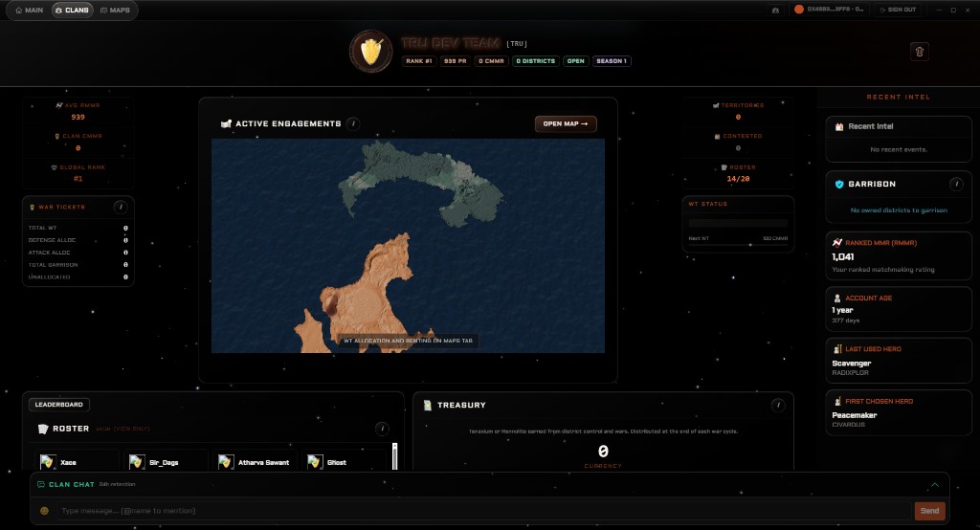Select the Clans tab
The width and height of the screenshot is (980, 530).
tap(72, 10)
